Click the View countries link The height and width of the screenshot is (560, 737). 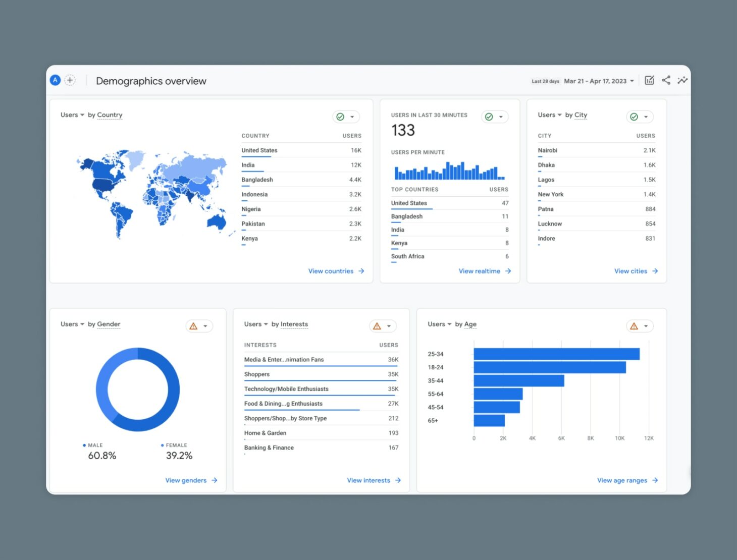pos(331,271)
